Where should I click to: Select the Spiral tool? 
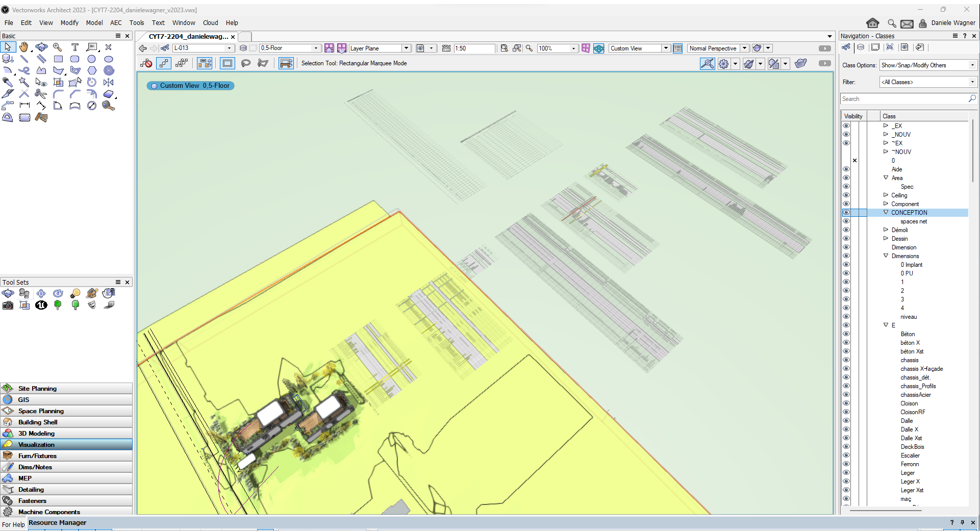109,70
